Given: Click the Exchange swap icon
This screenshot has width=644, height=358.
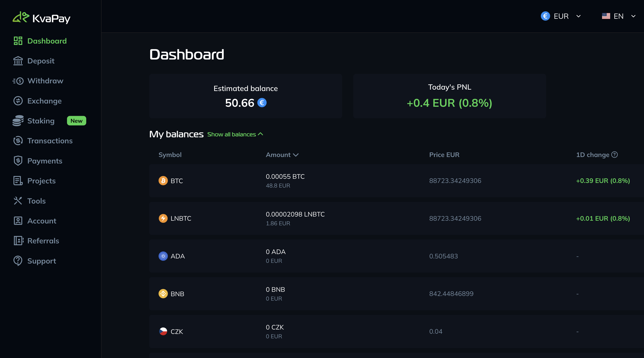Looking at the screenshot, I should [x=18, y=101].
